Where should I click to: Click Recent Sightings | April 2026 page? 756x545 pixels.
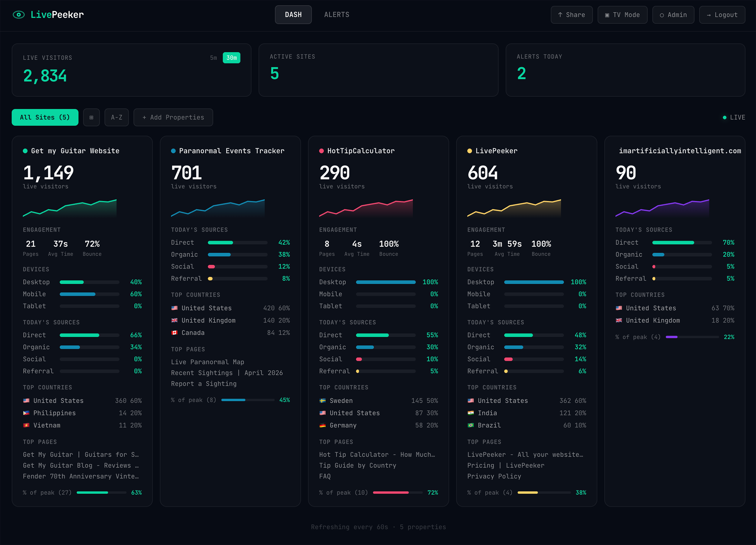tap(227, 373)
